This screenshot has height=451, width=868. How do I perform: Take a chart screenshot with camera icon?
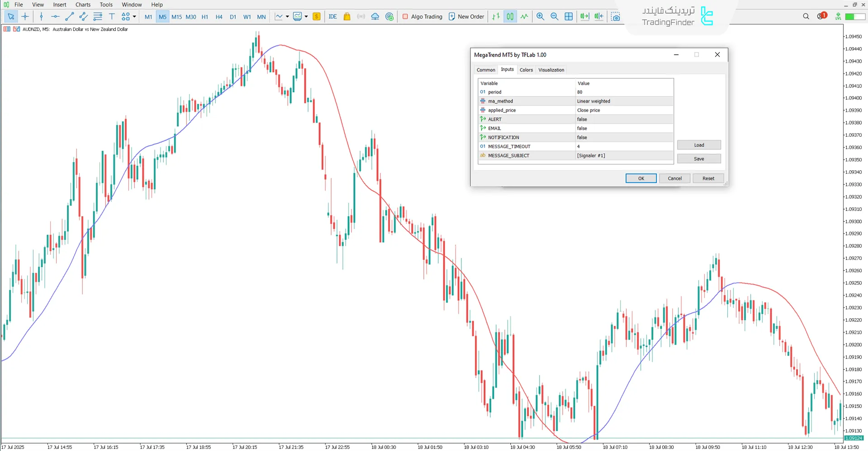[x=616, y=17]
